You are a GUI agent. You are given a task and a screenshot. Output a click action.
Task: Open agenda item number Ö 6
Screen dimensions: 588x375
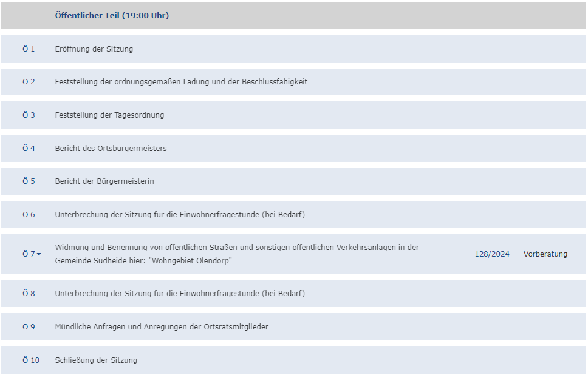(29, 215)
